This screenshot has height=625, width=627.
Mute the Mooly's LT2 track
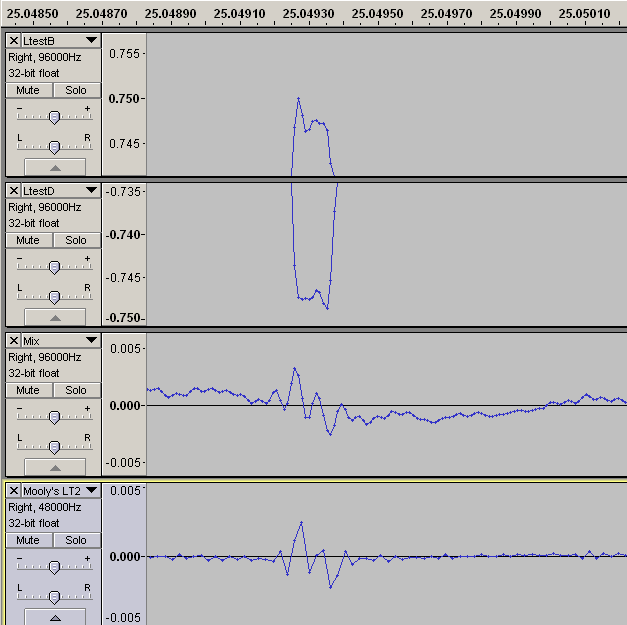pos(29,540)
